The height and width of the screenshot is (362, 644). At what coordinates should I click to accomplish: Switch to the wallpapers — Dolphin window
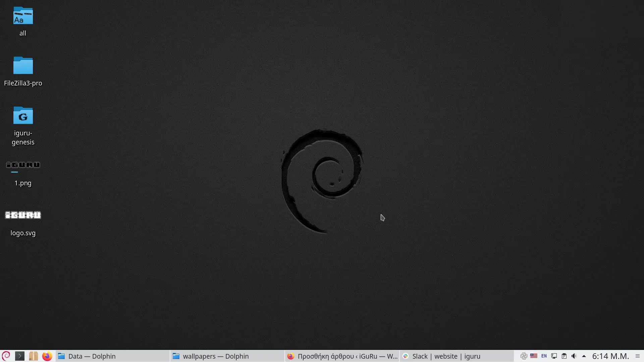tap(227, 356)
